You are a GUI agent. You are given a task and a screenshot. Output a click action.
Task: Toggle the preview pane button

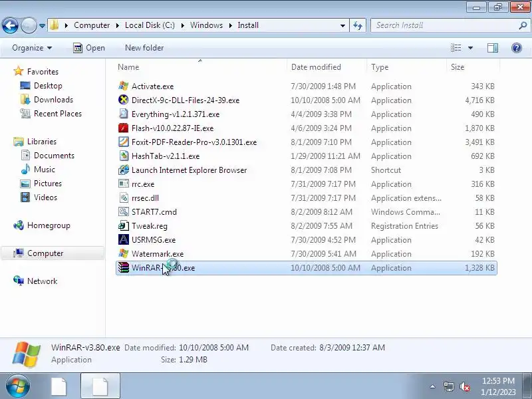(x=493, y=48)
